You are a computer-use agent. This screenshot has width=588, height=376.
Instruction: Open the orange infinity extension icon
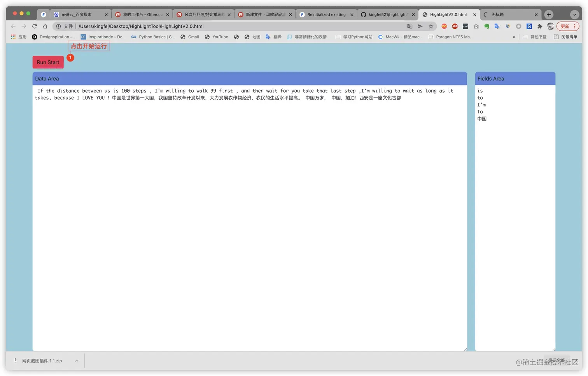[444, 26]
